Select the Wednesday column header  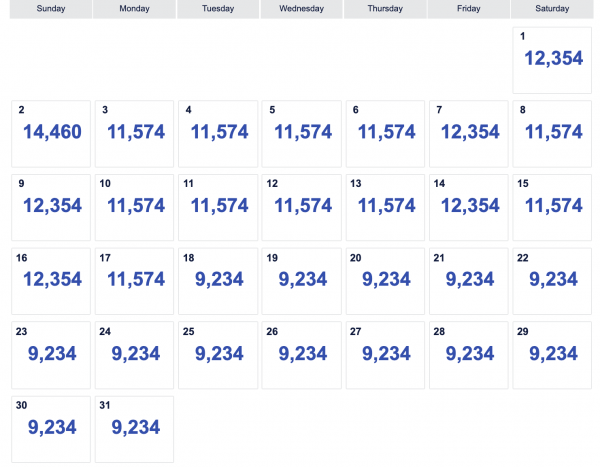point(301,9)
